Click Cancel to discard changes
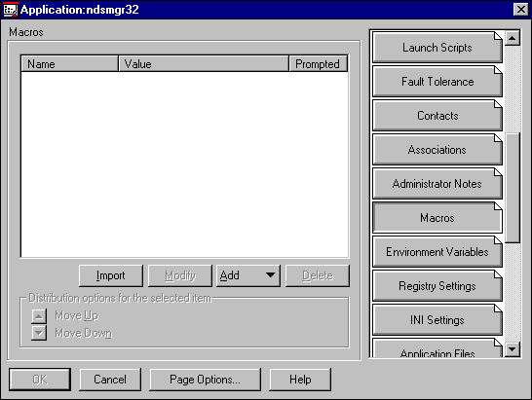 coord(110,380)
